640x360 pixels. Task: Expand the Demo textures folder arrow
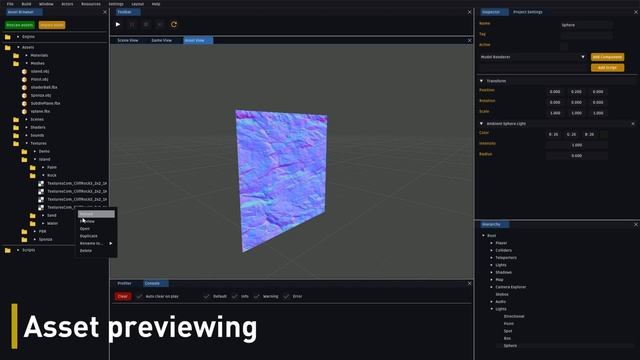(35, 151)
